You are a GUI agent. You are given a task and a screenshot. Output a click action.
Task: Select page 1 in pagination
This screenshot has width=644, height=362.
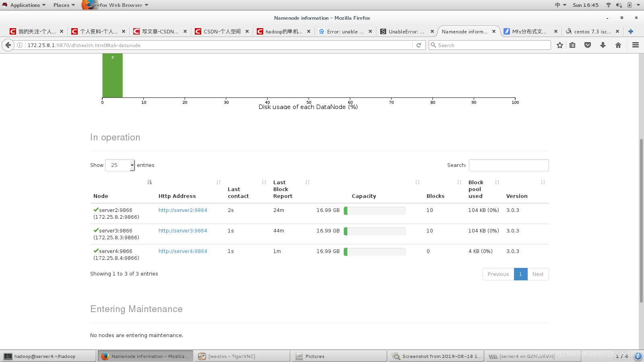pyautogui.click(x=520, y=274)
